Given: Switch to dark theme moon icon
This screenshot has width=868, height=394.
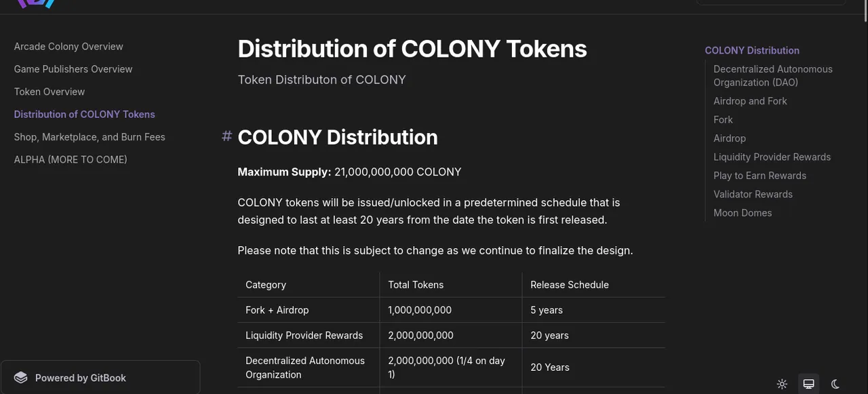Looking at the screenshot, I should [835, 384].
